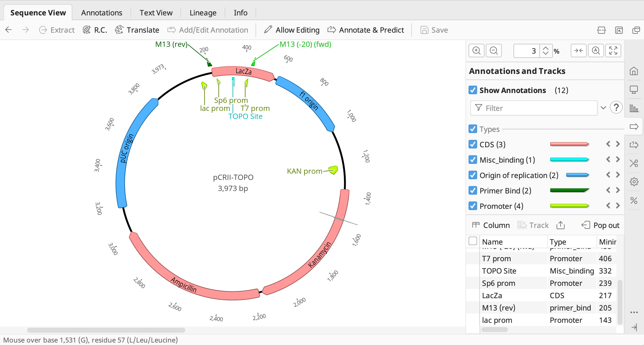
Task: Open the Lineage tab
Action: coord(203,13)
